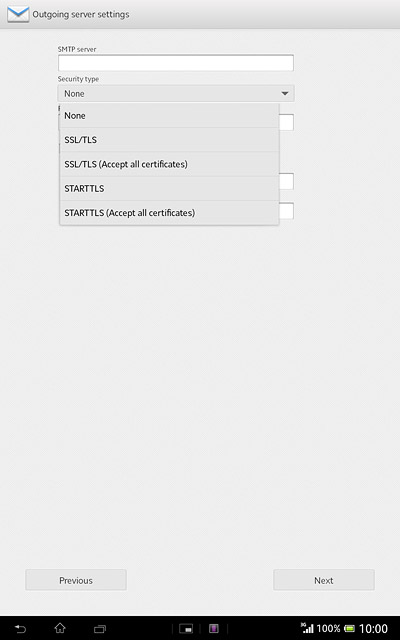Tap the email envelope icon in header

[x=18, y=14]
